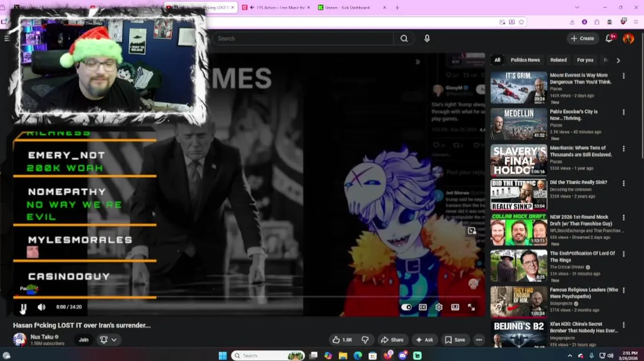This screenshot has width=644, height=361.
Task: Click the YouTube search magnifier button
Action: point(404,39)
